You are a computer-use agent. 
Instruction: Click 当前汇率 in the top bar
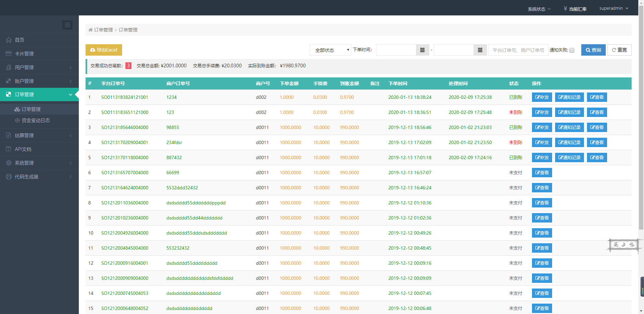coord(578,9)
